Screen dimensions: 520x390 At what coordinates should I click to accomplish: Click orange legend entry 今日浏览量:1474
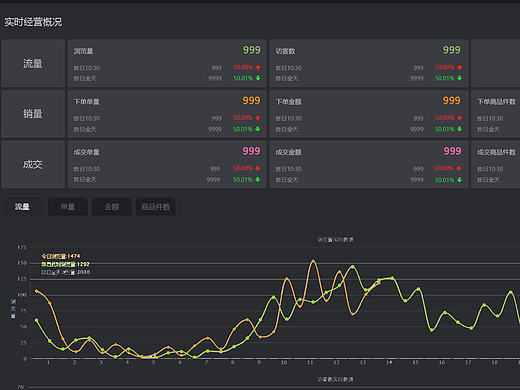click(x=61, y=256)
